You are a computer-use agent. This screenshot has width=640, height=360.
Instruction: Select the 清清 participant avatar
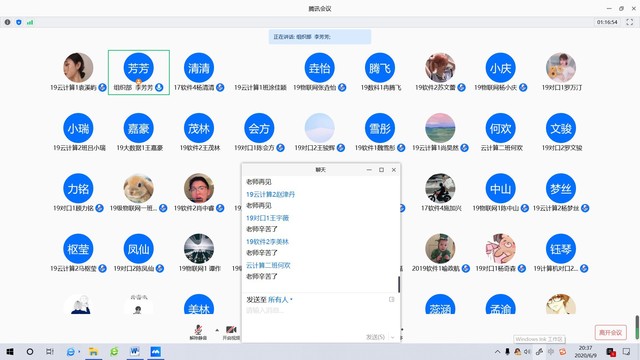point(199,68)
